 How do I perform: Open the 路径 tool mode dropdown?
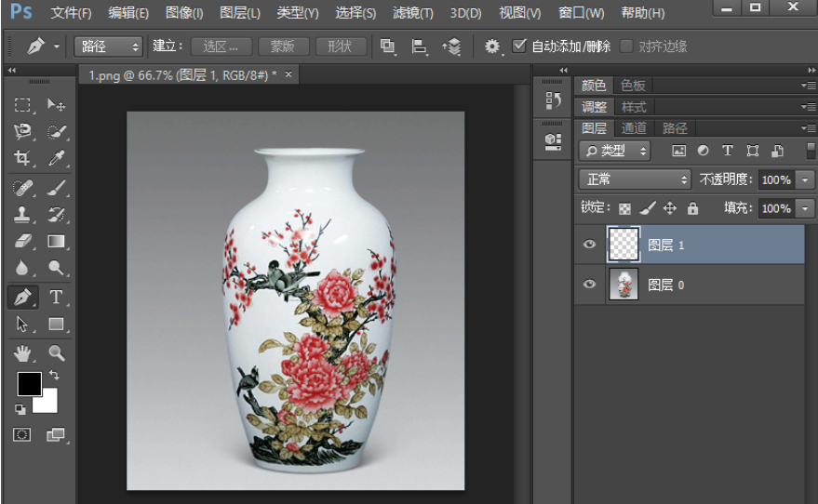tap(108, 46)
